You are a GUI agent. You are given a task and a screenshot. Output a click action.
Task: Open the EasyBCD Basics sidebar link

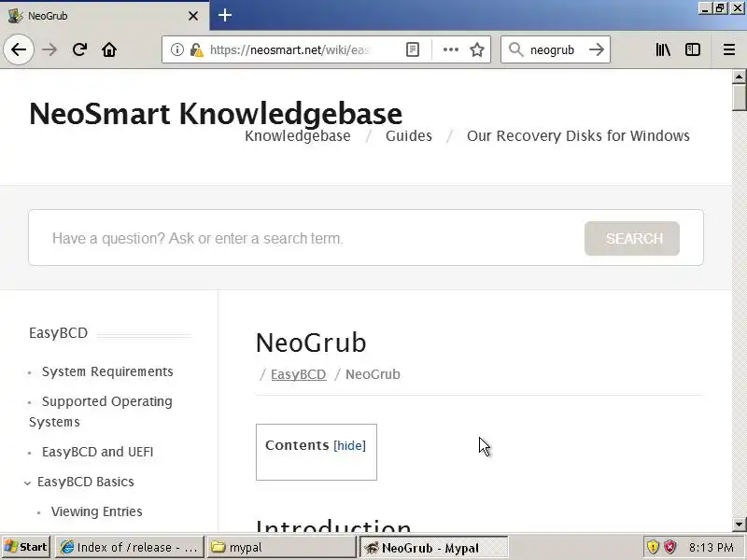[86, 482]
